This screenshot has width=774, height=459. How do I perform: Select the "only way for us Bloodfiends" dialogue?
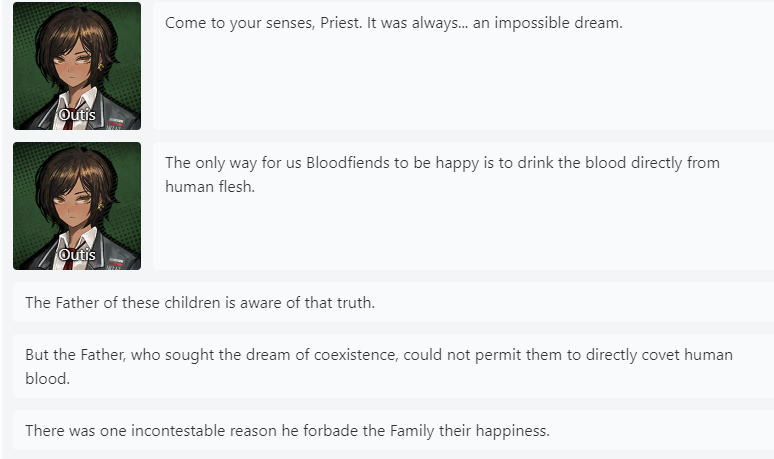pos(442,174)
